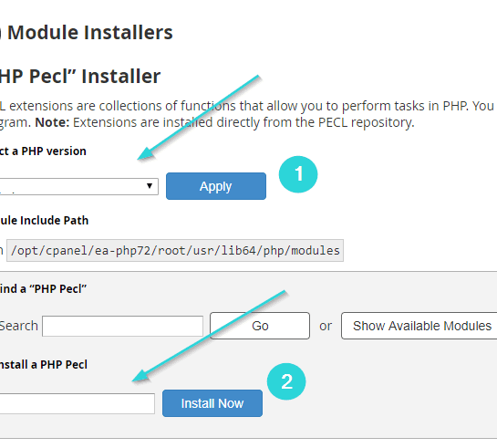
Task: Click the Search label beside the field
Action: 19,326
